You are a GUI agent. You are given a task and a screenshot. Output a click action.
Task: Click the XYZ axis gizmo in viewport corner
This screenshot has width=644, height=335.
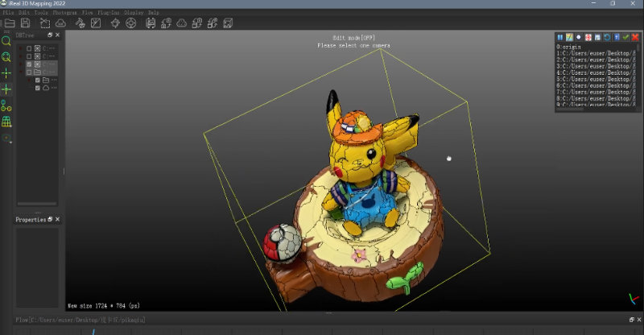(x=634, y=299)
